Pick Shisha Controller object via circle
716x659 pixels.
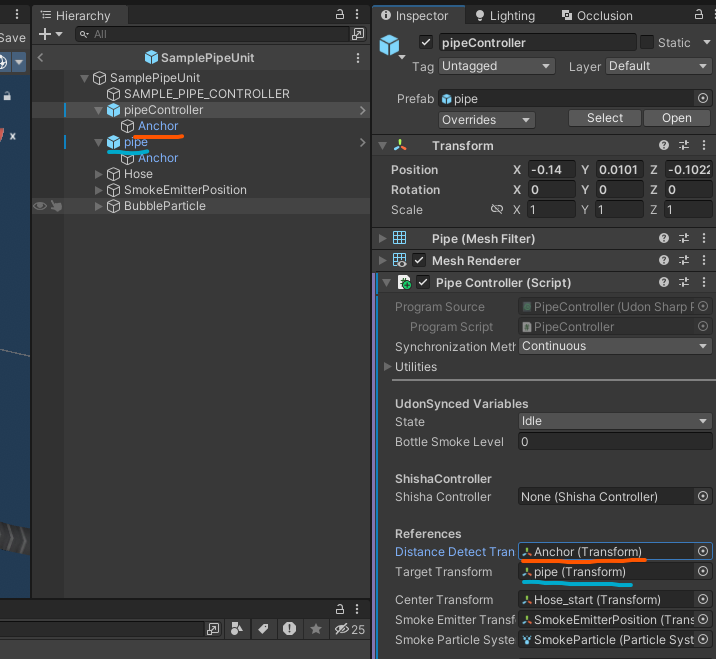click(703, 496)
